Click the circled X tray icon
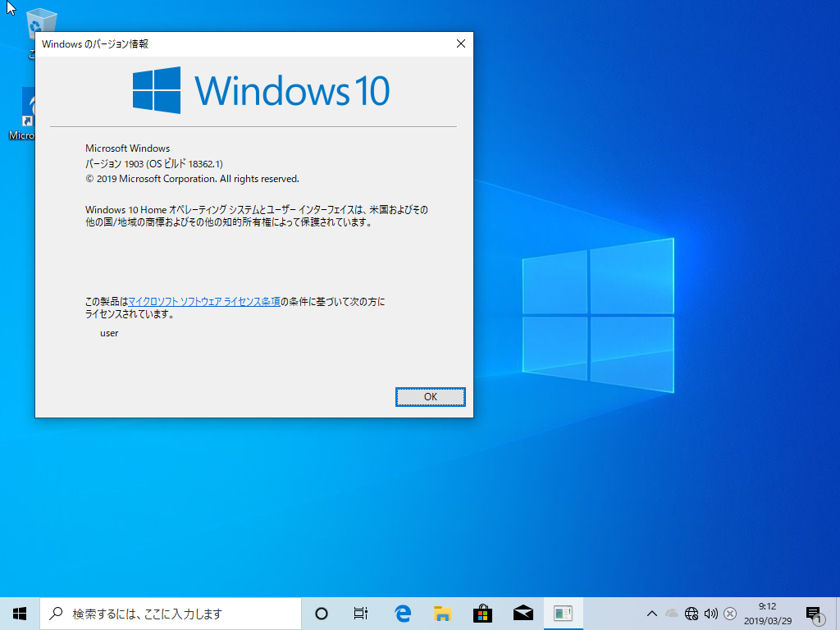 [729, 614]
